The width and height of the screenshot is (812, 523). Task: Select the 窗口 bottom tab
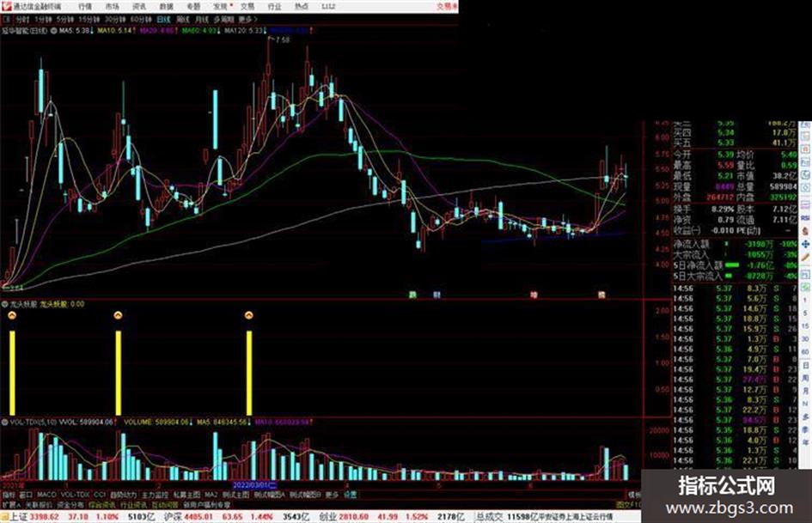26,495
